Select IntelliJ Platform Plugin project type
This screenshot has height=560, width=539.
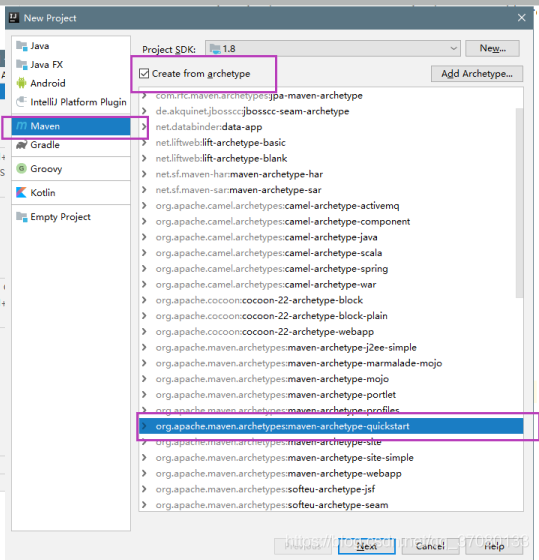pos(71,102)
